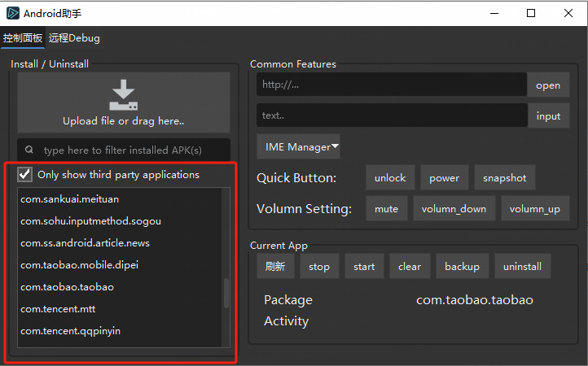The image size is (588, 366).
Task: Click the backup app button
Action: [x=463, y=266]
